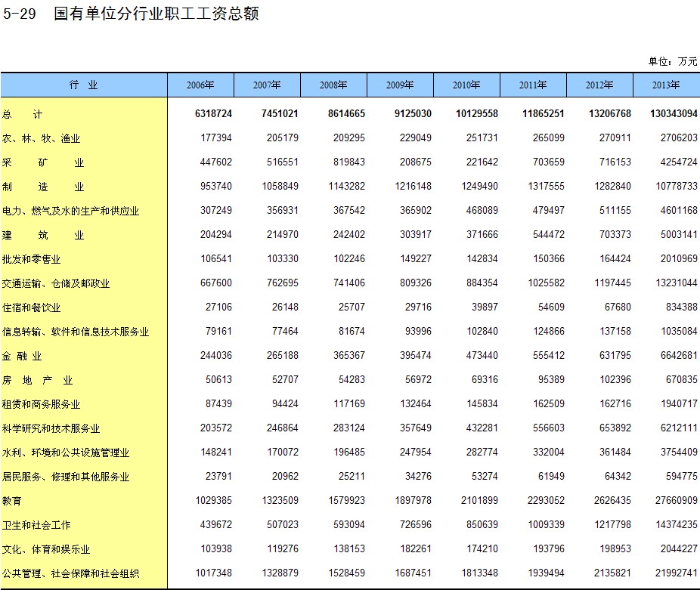Select the 金融业 row label

(22, 356)
